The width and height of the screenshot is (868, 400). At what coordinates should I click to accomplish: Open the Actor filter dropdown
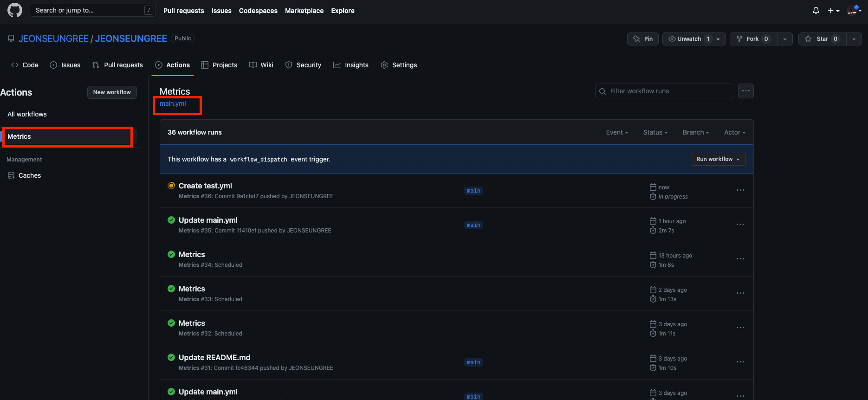coord(735,132)
